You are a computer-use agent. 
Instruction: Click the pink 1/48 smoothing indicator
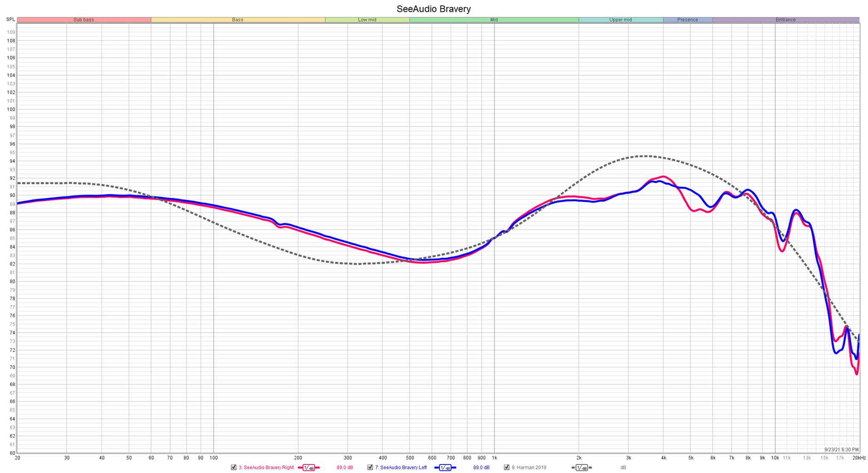[x=309, y=467]
